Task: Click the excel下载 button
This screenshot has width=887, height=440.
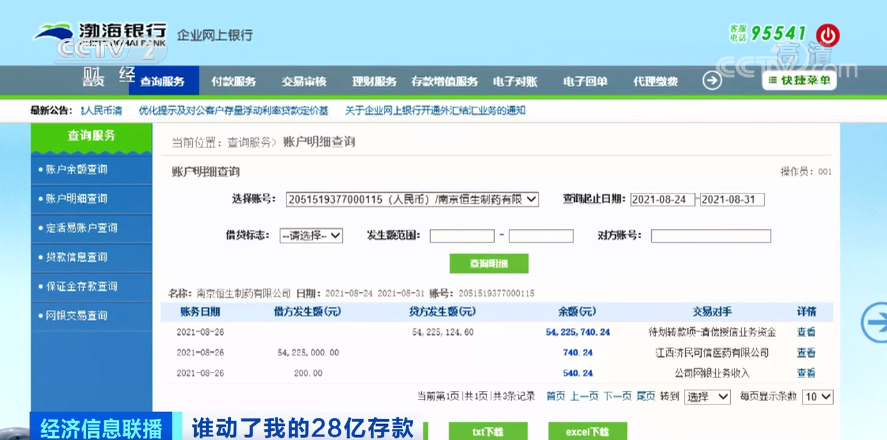Action: coord(587,432)
